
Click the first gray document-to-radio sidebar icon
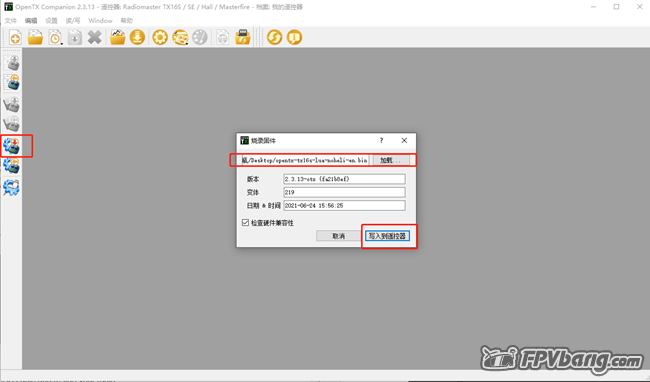pos(12,63)
